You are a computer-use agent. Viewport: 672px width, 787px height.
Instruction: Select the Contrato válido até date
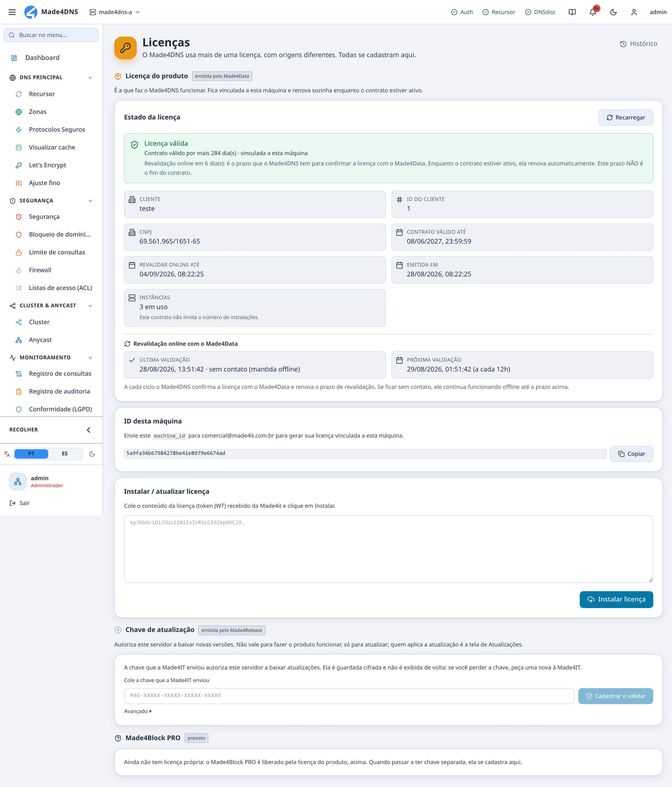439,241
